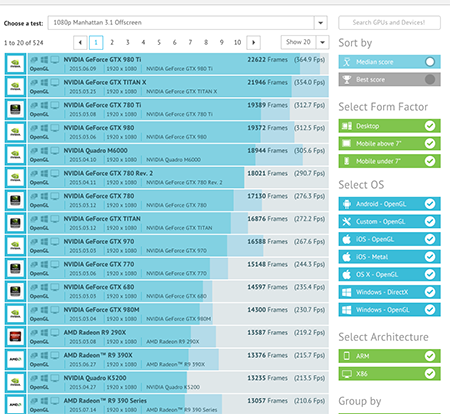Click the card thumbnail beside GeForce GTX 780
This screenshot has width=450, height=414.
[15, 200]
